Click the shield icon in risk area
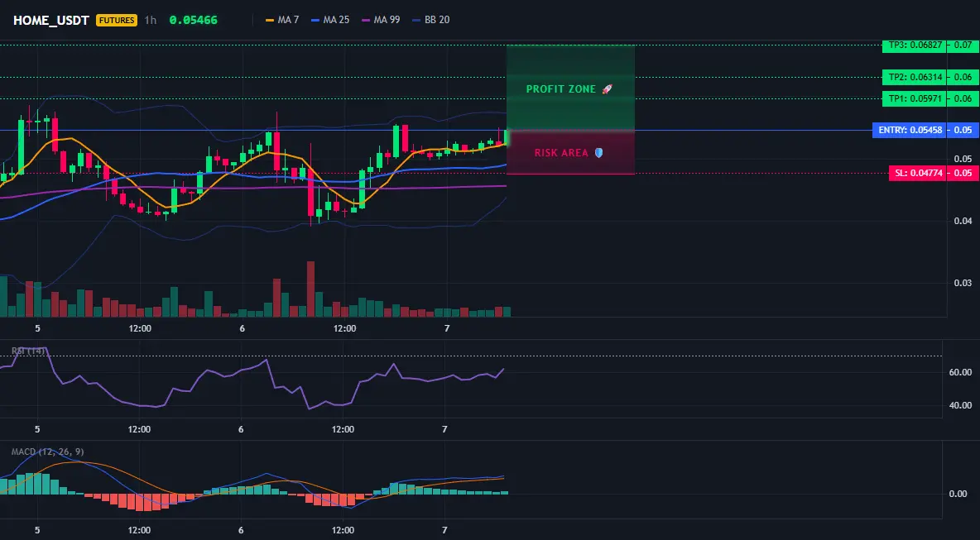The width and height of the screenshot is (980, 540). [x=598, y=153]
